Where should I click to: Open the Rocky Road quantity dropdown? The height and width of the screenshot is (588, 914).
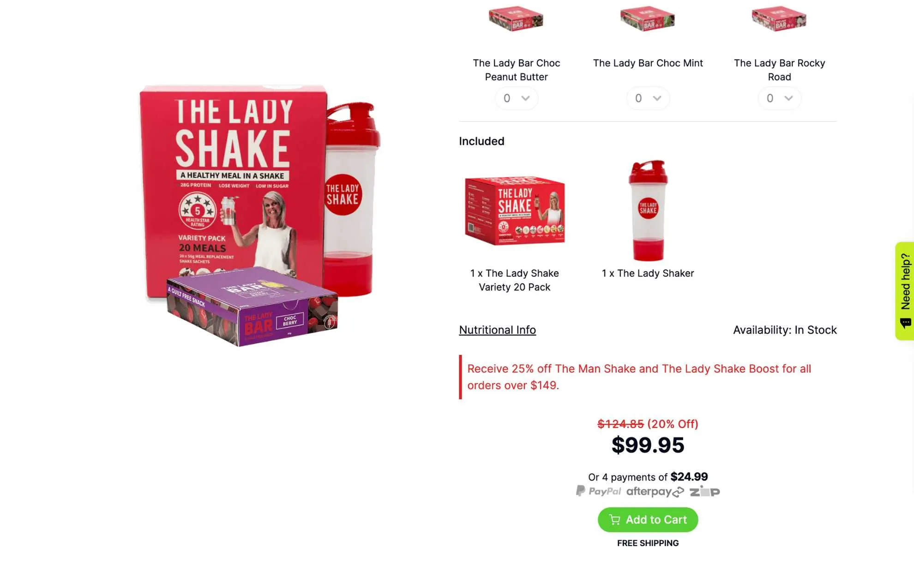click(x=779, y=98)
